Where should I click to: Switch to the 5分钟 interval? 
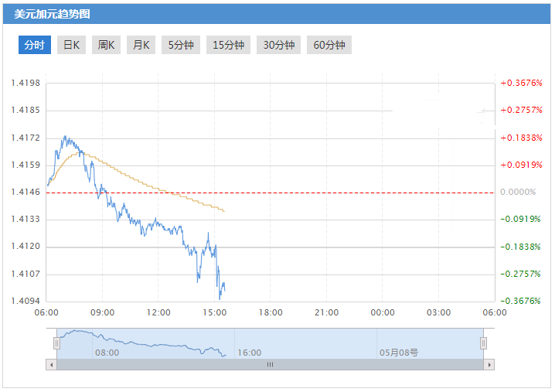point(181,45)
